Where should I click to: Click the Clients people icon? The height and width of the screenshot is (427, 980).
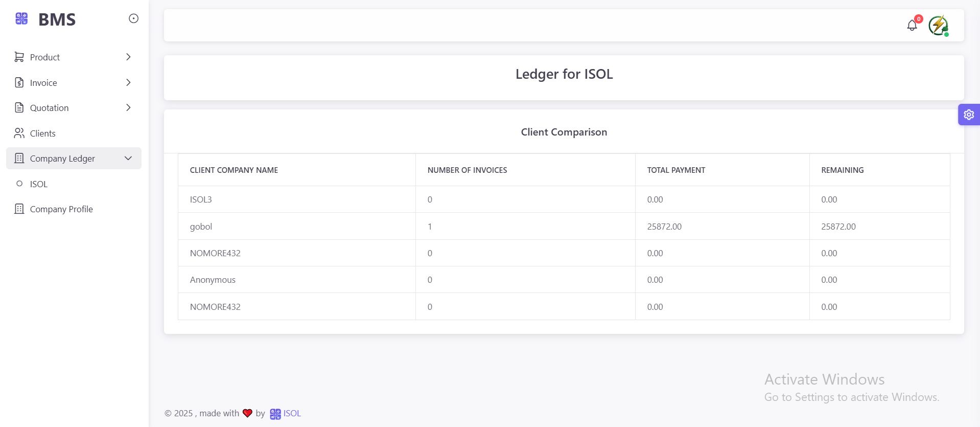coord(19,133)
